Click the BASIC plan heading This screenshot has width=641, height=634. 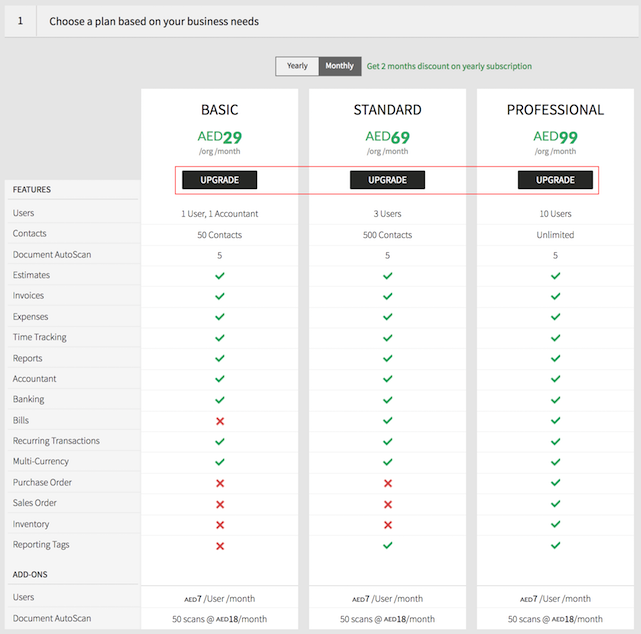(x=219, y=110)
